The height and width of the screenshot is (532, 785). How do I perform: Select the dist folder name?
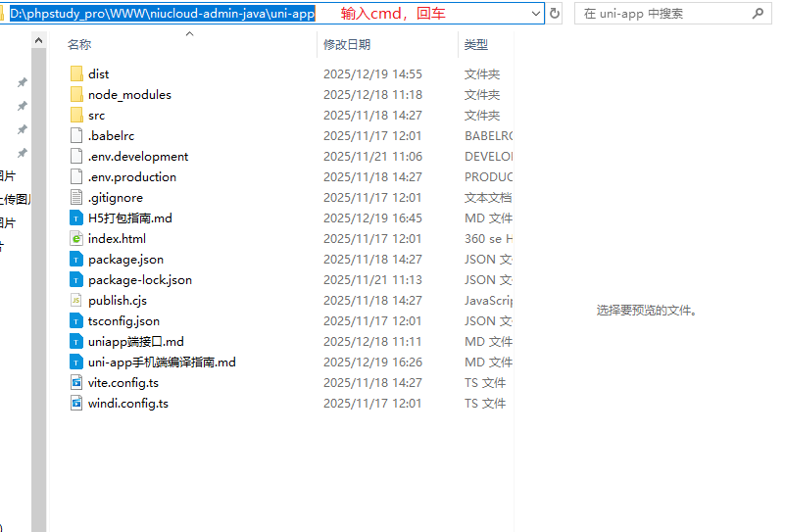[99, 74]
